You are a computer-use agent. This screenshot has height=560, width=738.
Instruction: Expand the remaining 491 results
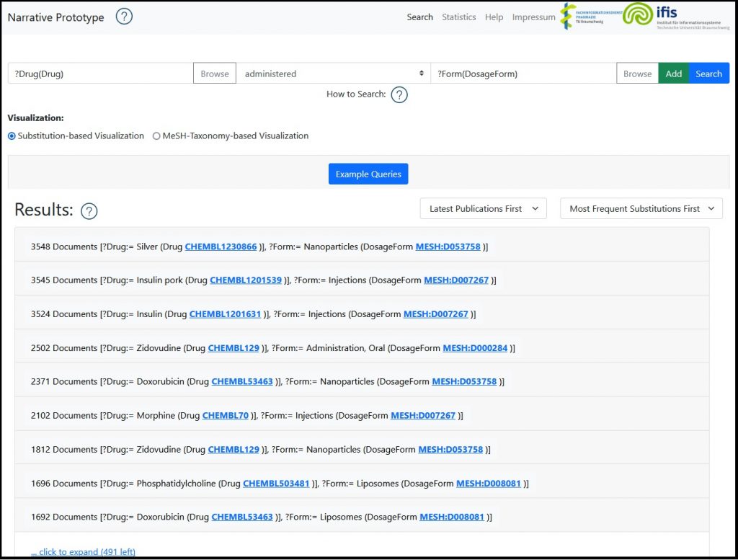(x=83, y=552)
